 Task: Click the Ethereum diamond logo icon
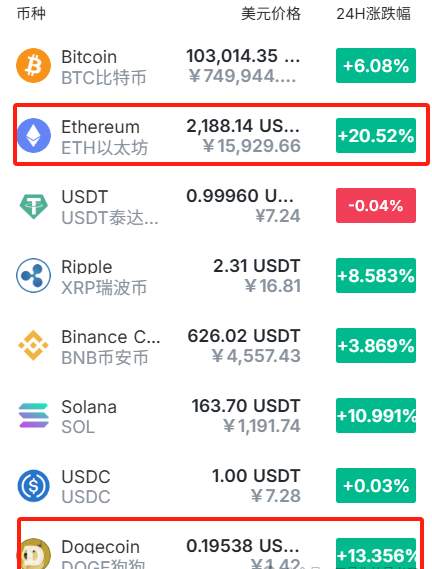(33, 135)
